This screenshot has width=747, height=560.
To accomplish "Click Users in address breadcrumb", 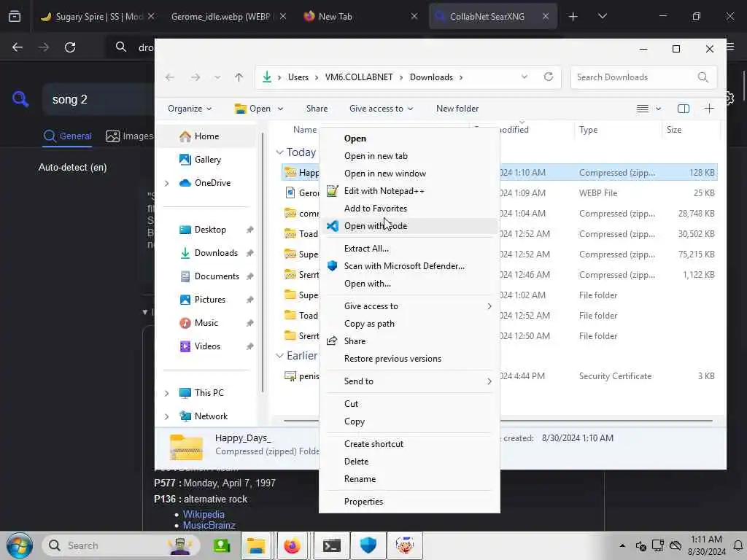I will click(x=298, y=77).
